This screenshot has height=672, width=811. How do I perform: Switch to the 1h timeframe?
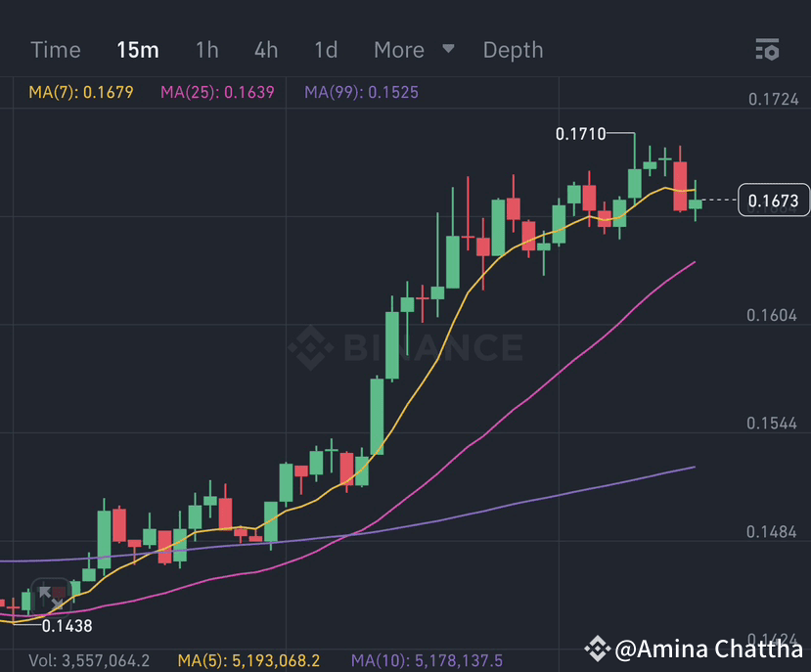pos(206,49)
